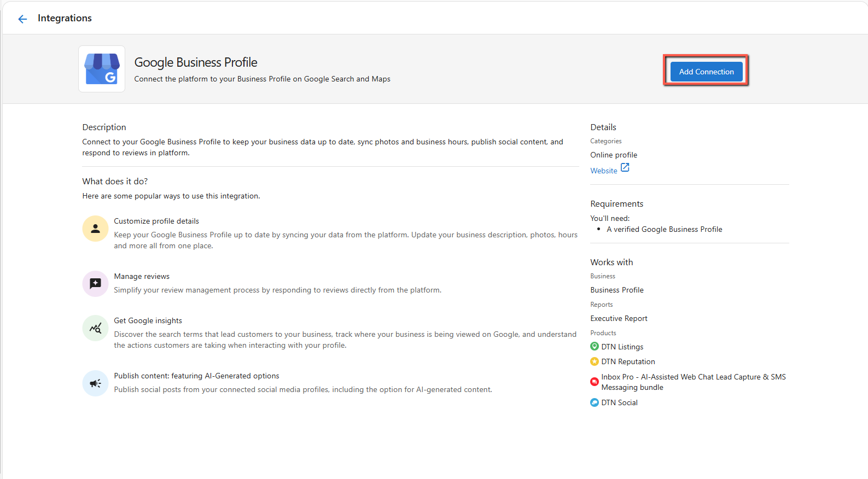Click the Get Google insights title
The image size is (868, 479).
(148, 320)
